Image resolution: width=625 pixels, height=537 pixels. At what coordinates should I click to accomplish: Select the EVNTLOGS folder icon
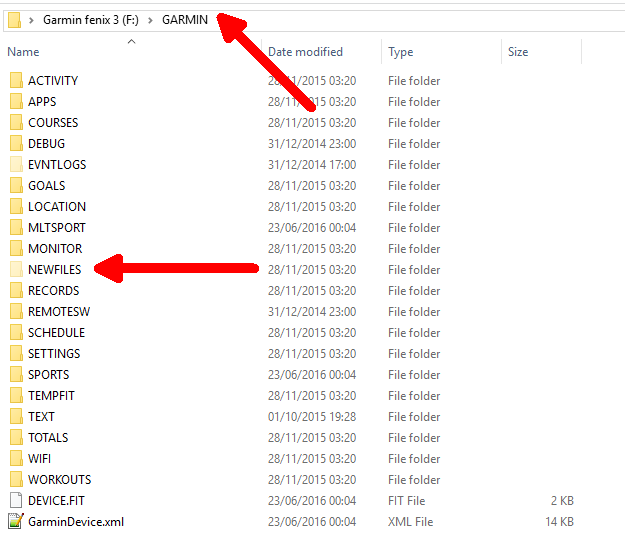pyautogui.click(x=15, y=165)
